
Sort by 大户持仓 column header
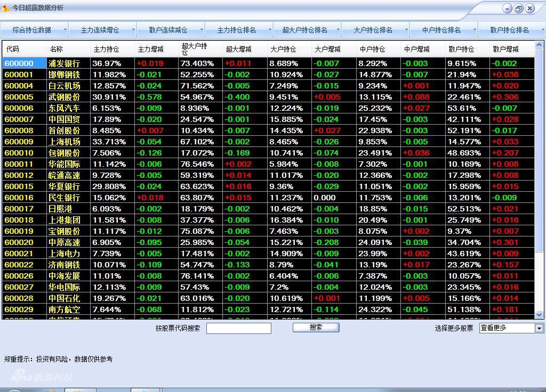tap(290, 50)
